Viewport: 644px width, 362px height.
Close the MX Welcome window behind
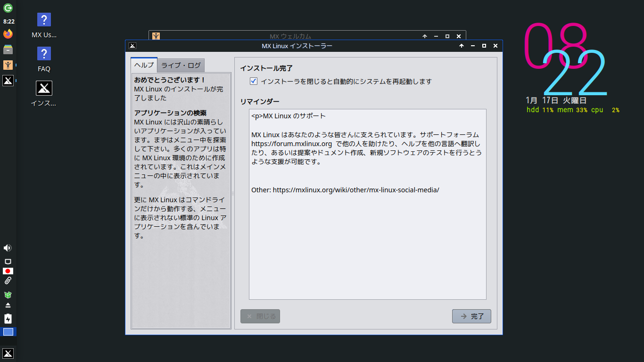coord(459,36)
